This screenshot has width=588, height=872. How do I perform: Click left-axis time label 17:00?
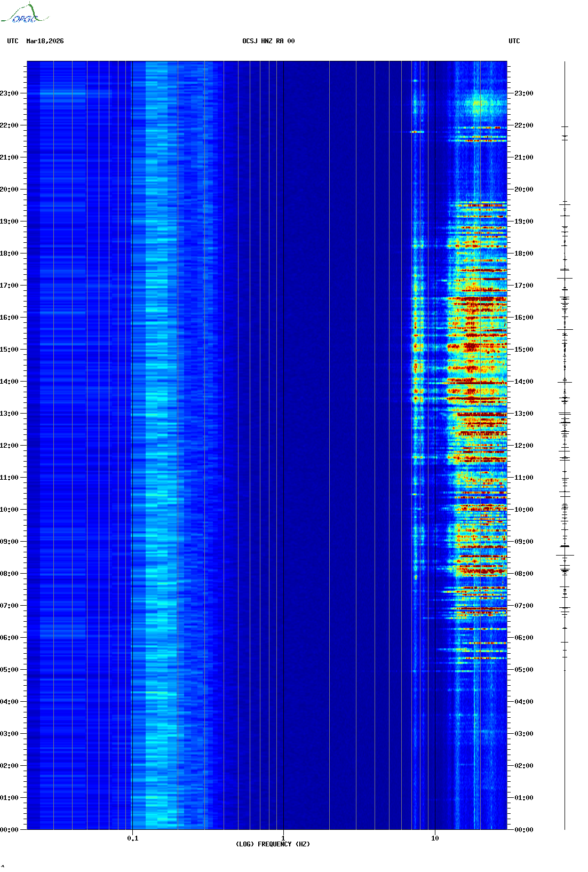coord(9,286)
